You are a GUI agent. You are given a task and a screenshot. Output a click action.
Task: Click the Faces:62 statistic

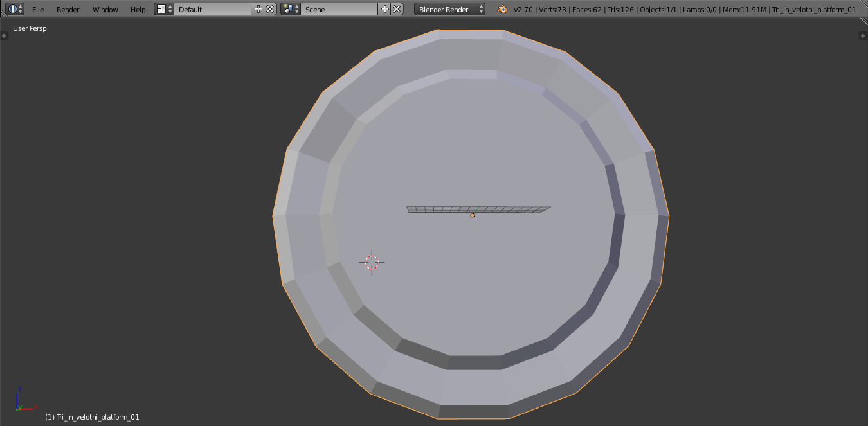pos(587,10)
